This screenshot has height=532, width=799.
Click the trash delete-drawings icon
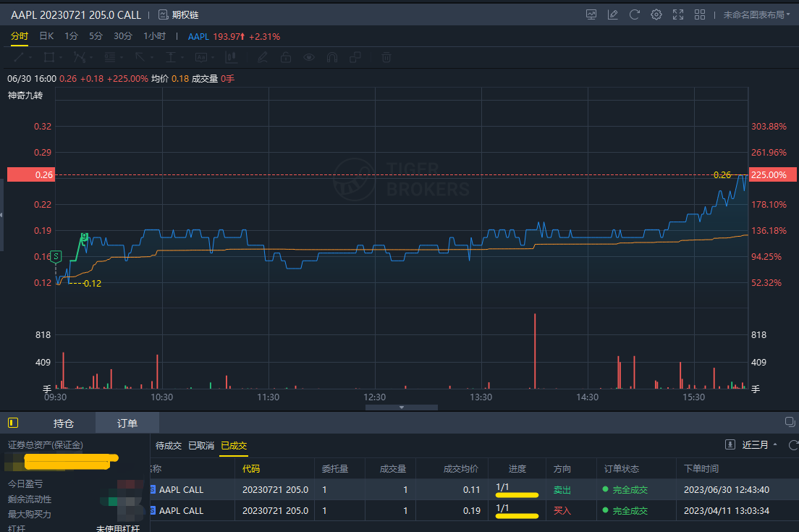(x=387, y=57)
